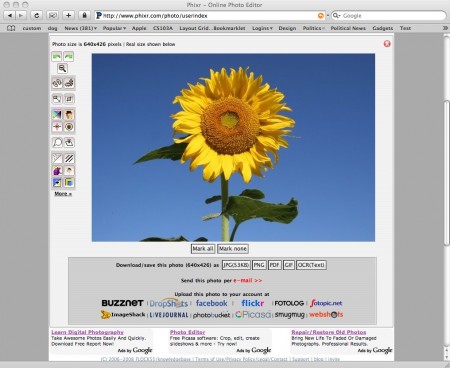Click the small cartoon face effect icon
Screen dimensions: 450x368
pyautogui.click(x=69, y=171)
